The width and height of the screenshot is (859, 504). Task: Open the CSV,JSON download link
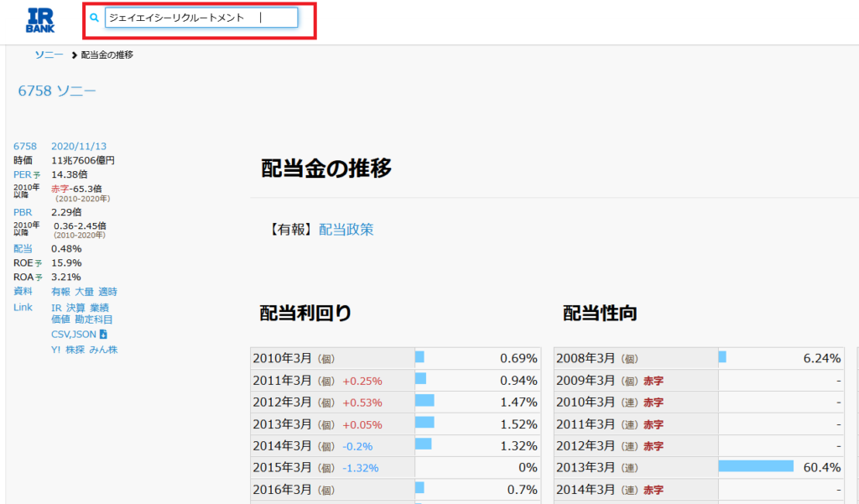point(74,334)
